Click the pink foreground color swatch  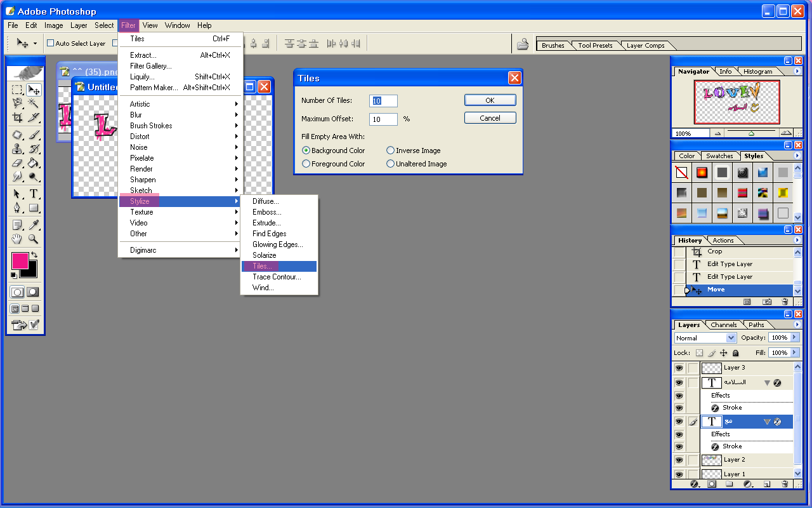tap(20, 260)
